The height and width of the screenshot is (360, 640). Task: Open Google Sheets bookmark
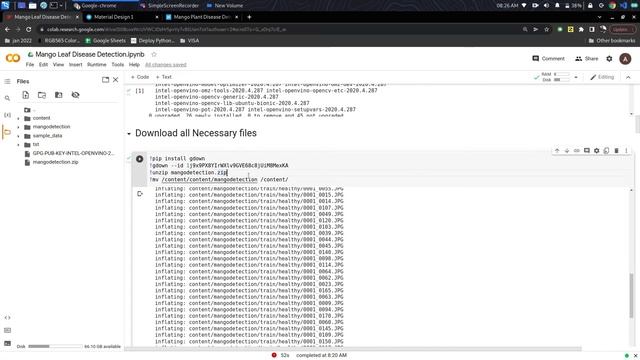click(x=105, y=41)
